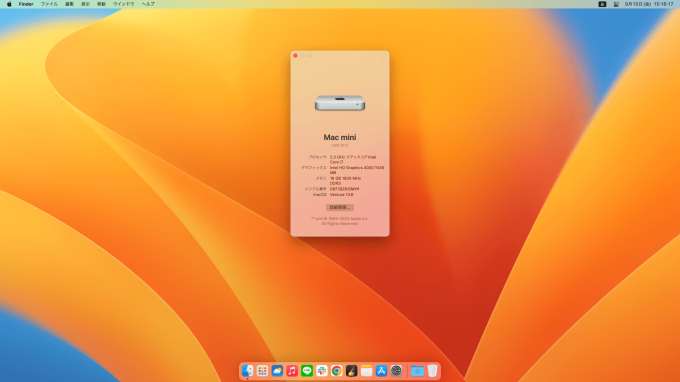Viewport: 680px width, 382px height.
Task: Launch the Weather app from the Dock
Action: pyautogui.click(x=277, y=371)
